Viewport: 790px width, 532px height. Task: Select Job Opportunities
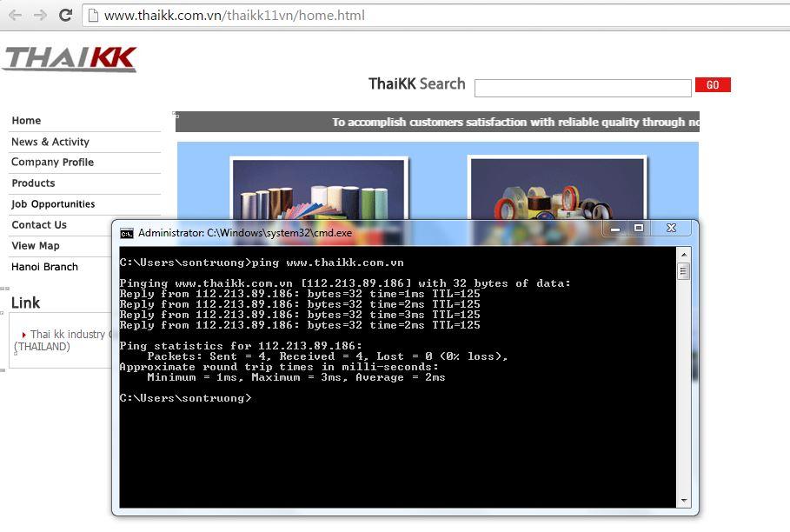pyautogui.click(x=53, y=204)
